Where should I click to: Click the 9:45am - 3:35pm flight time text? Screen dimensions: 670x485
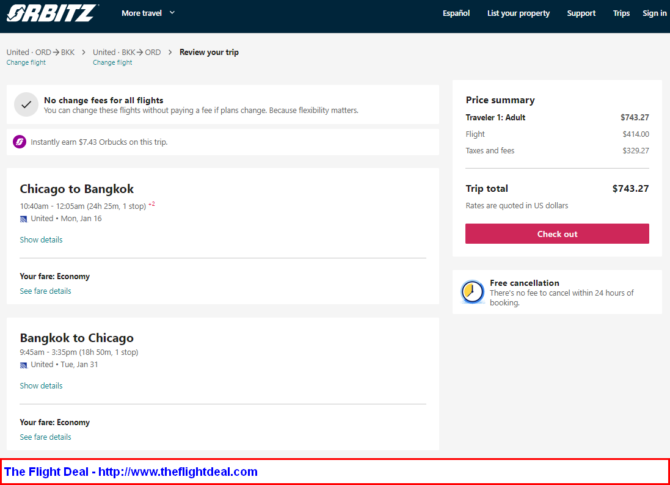click(79, 352)
